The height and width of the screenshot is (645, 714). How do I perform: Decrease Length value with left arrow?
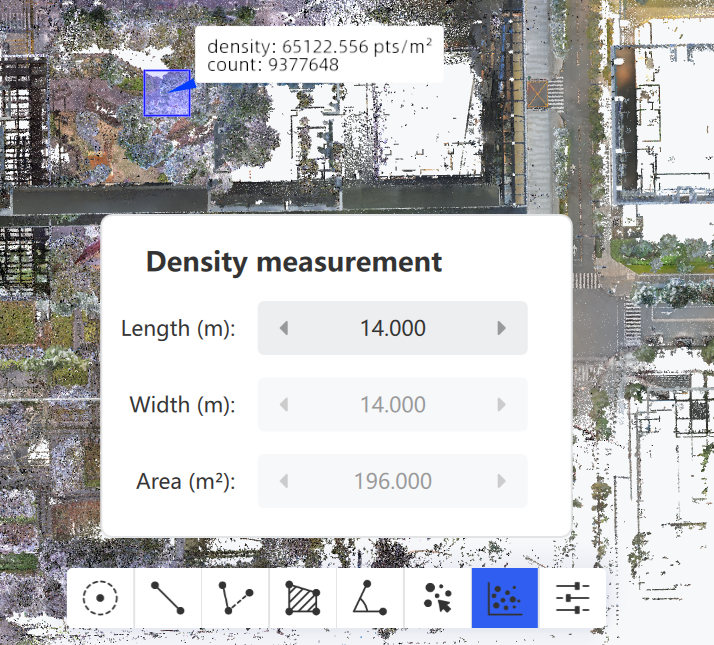(x=284, y=328)
